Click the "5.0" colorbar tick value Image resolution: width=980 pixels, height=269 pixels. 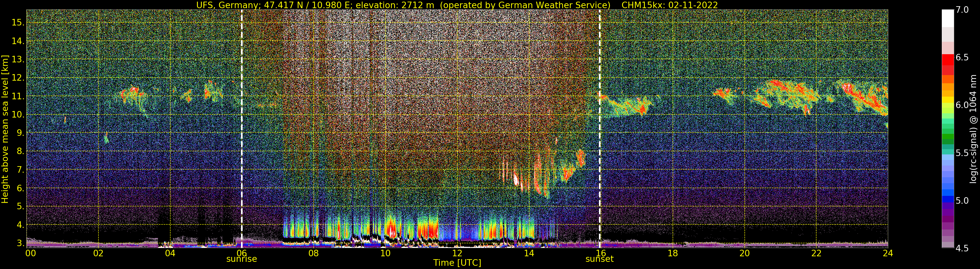962,200
